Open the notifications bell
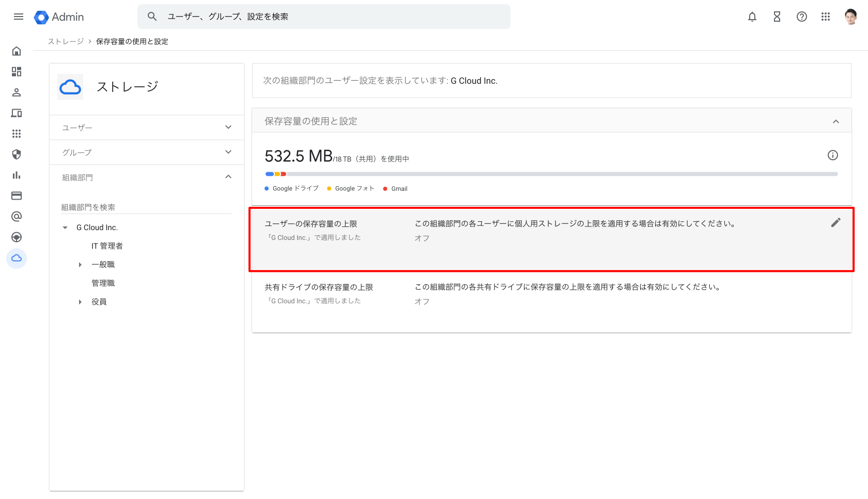Screen dimensions: 868x499 752,17
